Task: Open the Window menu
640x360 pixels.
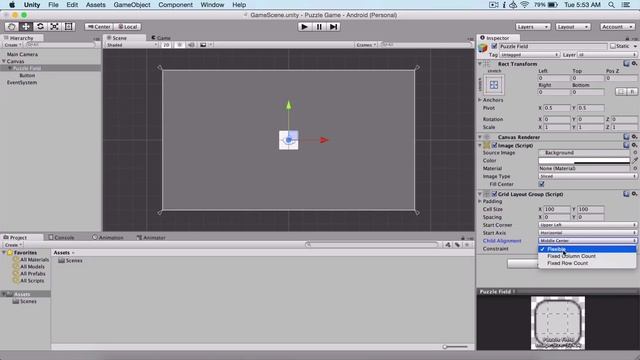Action: pyautogui.click(x=212, y=5)
